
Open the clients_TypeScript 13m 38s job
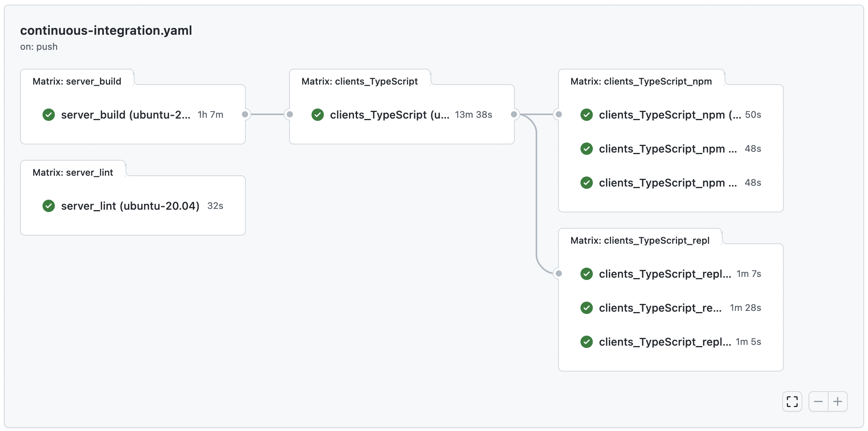pyautogui.click(x=389, y=115)
